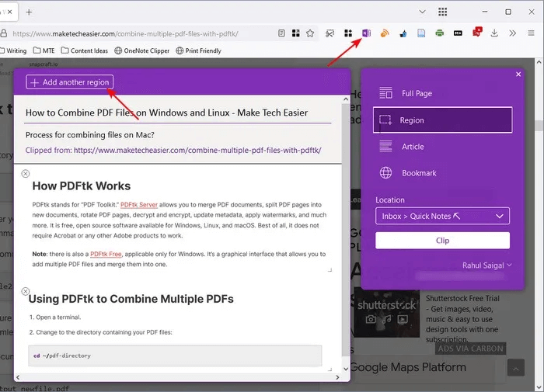Click the green printer extension icon
Image resolution: width=544 pixels, height=392 pixels.
pos(440,33)
